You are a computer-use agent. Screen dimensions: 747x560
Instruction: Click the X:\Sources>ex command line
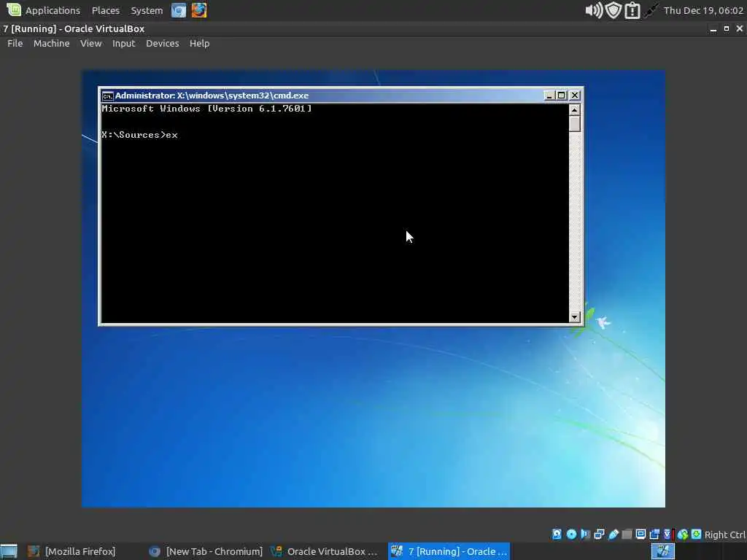click(139, 135)
